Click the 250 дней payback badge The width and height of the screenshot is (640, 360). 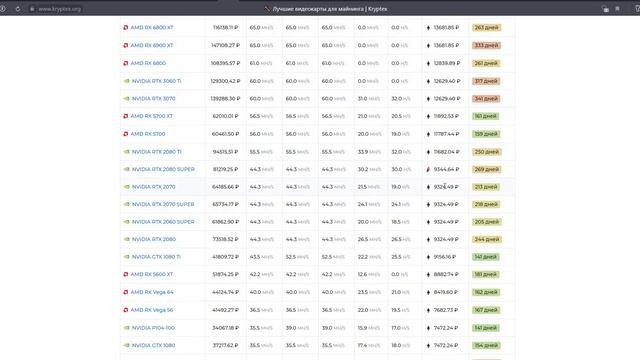click(x=487, y=152)
